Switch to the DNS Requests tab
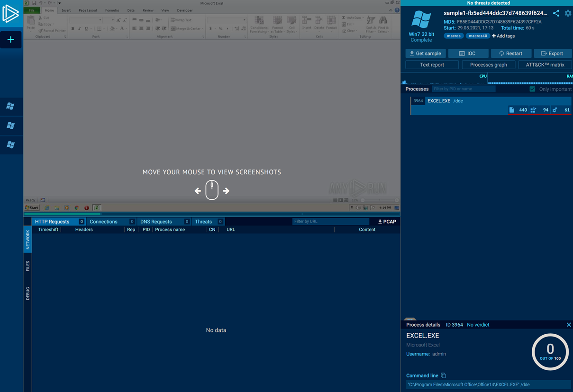The width and height of the screenshot is (573, 392). point(156,222)
